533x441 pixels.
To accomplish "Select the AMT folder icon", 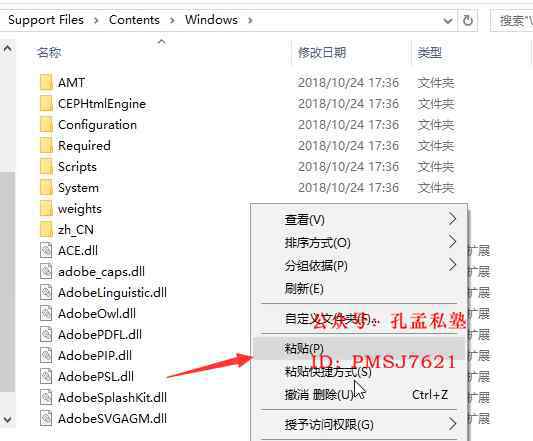I will (x=46, y=83).
